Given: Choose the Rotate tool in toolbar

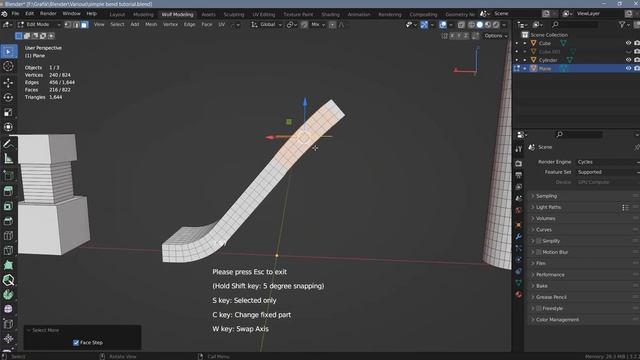Looking at the screenshot, I should tap(8, 98).
